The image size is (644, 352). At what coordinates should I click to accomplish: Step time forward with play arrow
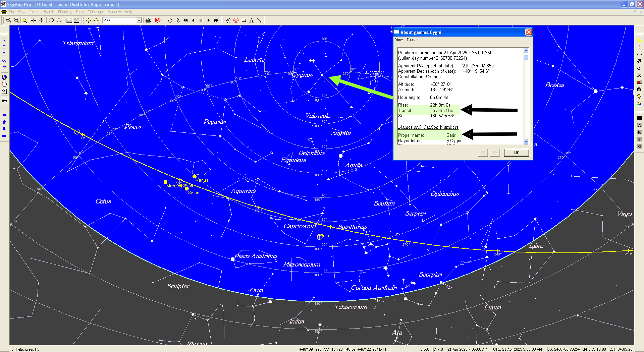[x=209, y=20]
